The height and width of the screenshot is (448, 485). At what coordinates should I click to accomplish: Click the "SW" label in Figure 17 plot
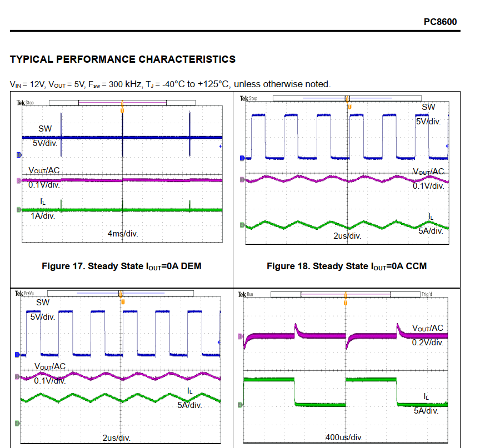pos(45,129)
